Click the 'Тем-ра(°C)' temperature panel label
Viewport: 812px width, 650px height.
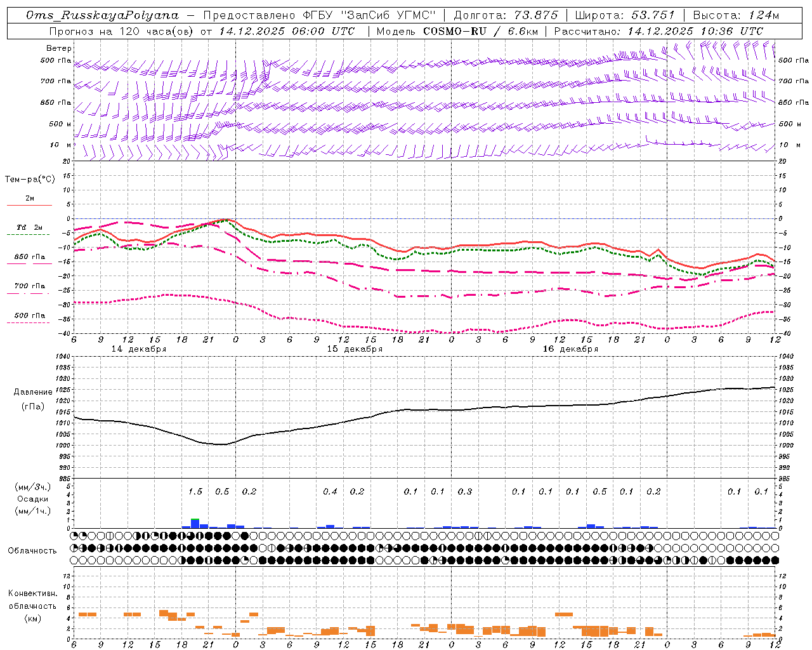(x=30, y=180)
